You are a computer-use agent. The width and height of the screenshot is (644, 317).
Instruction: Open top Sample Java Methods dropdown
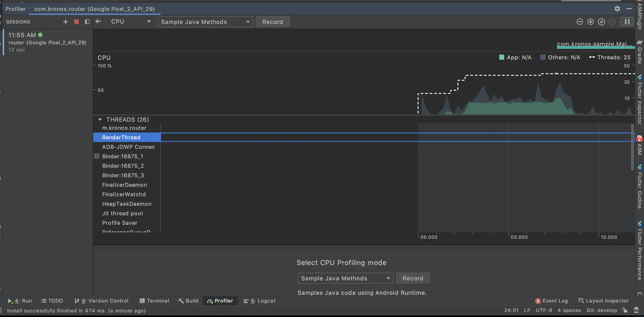205,22
